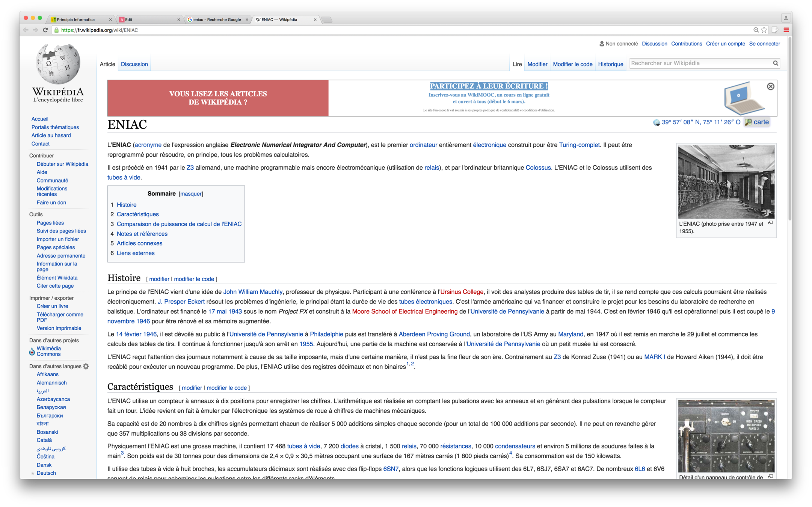
Task: Open the language settings gear icon
Action: tap(86, 366)
